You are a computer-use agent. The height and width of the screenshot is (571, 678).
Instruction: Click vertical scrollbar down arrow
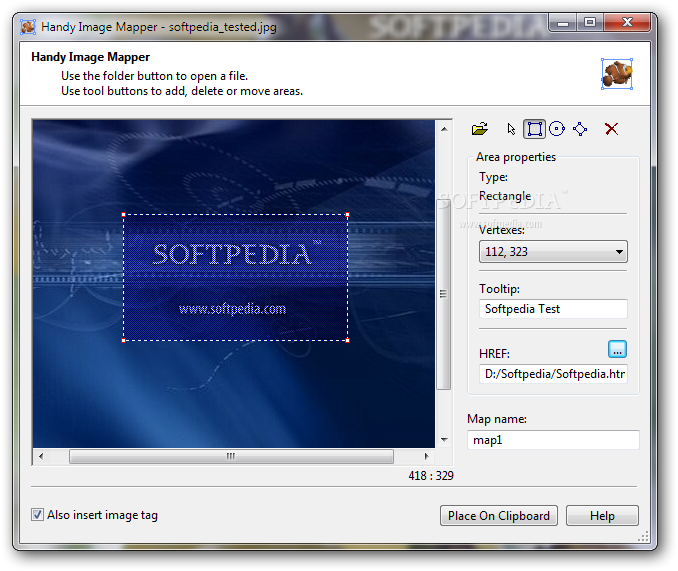point(444,440)
